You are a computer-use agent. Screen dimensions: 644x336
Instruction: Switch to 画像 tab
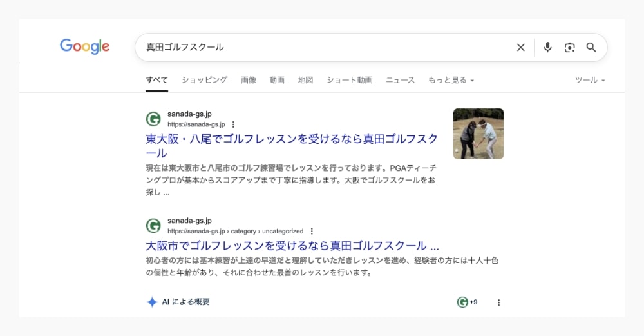pyautogui.click(x=249, y=80)
